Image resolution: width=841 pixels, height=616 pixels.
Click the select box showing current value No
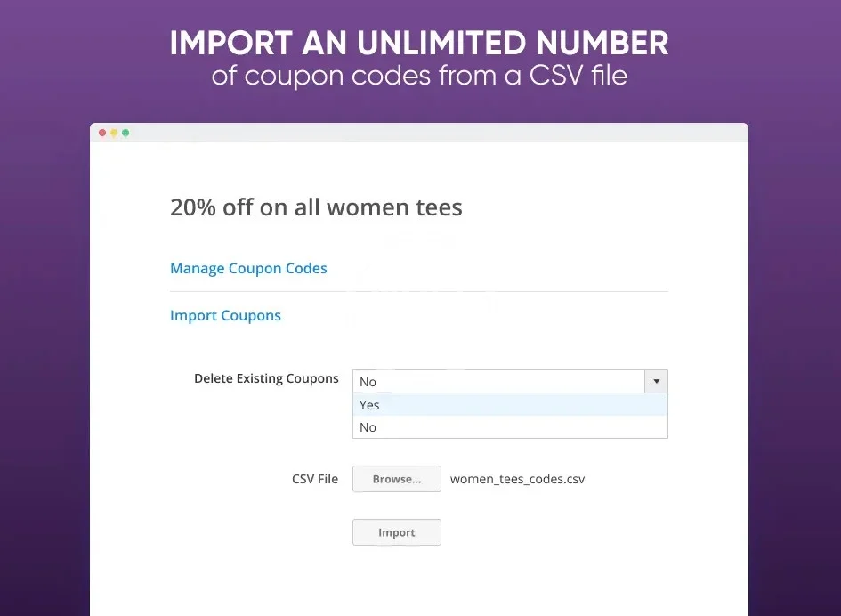498,382
